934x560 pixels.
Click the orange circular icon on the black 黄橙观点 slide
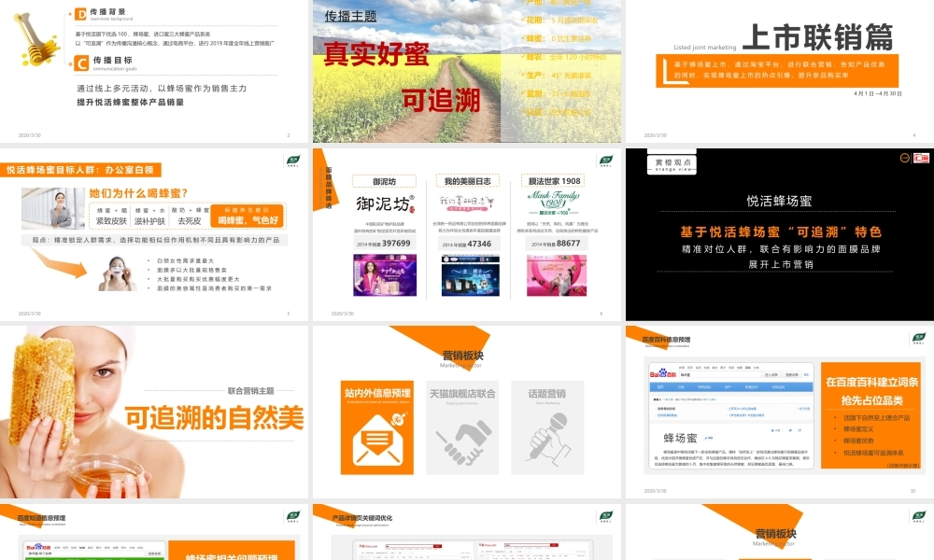click(x=904, y=158)
